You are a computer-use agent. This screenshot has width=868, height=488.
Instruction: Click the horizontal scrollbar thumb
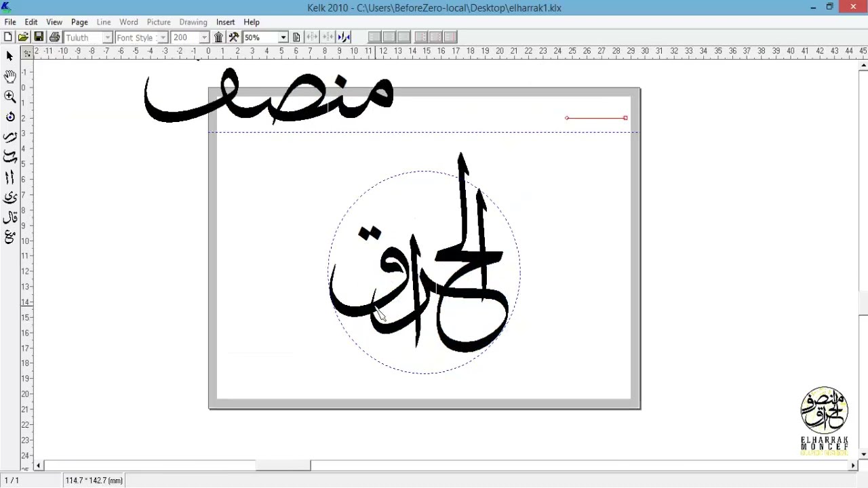tap(283, 466)
